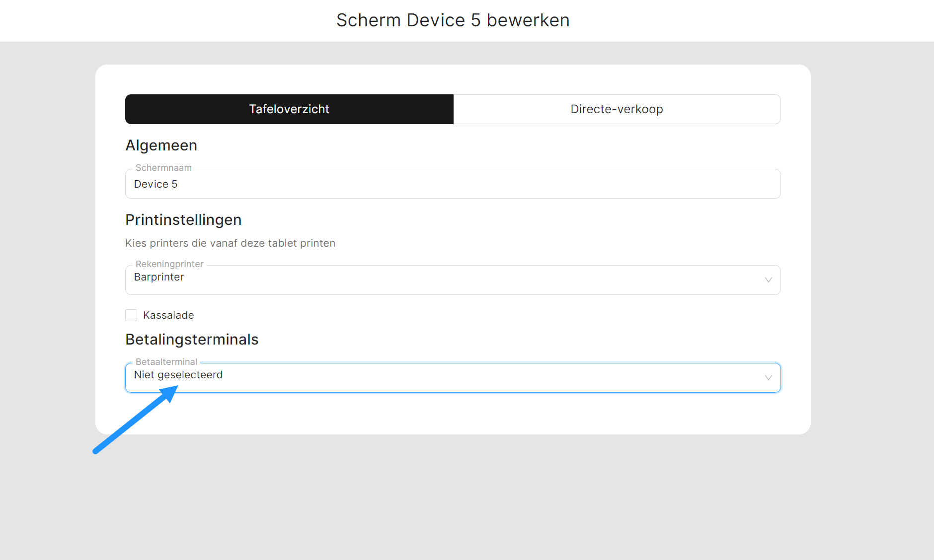Click the Betaalterminal floating field label

pos(166,362)
